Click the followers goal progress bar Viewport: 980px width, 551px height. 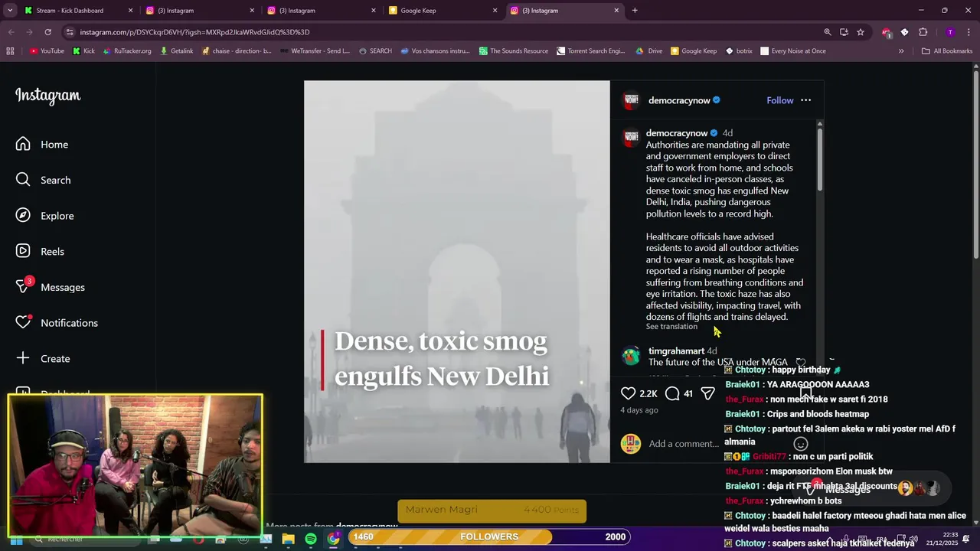coord(490,537)
